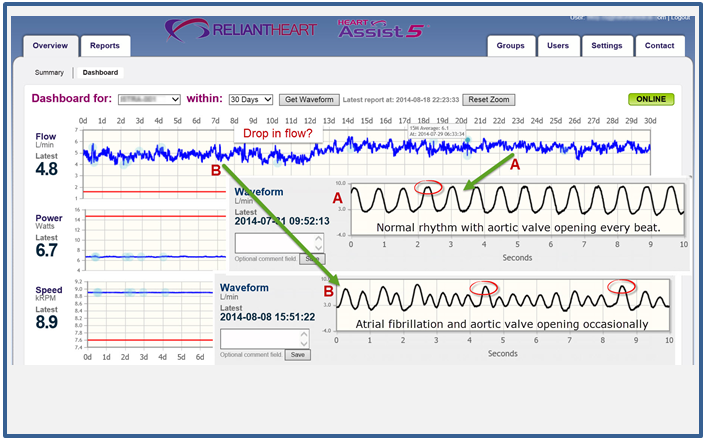Screen dimensions: 707x444
Task: Click the HeartAssist 5 logo
Action: click(x=381, y=28)
